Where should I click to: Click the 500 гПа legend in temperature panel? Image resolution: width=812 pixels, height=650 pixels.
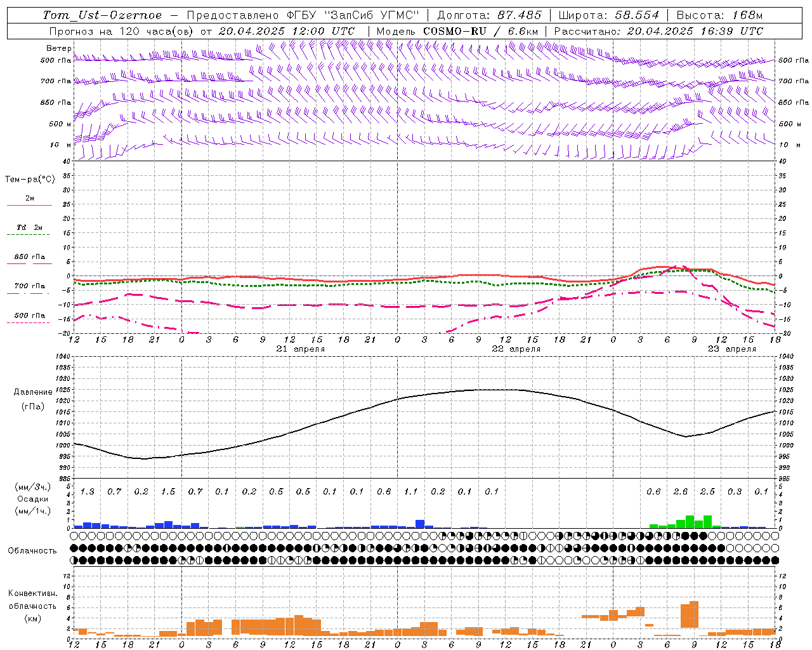pyautogui.click(x=30, y=315)
